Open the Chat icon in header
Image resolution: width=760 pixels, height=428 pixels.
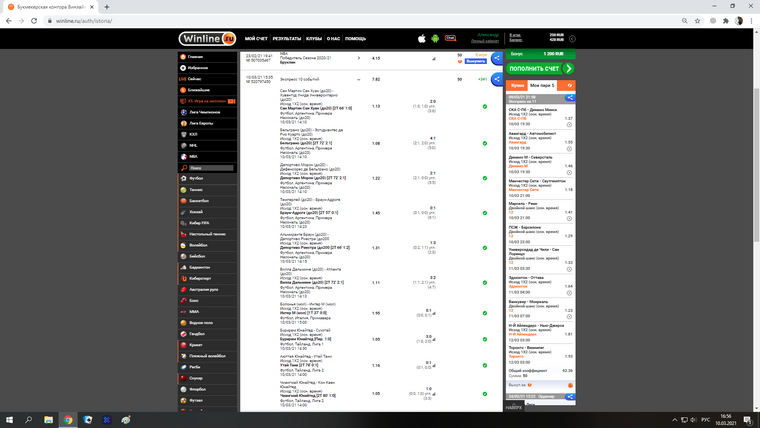coord(450,38)
